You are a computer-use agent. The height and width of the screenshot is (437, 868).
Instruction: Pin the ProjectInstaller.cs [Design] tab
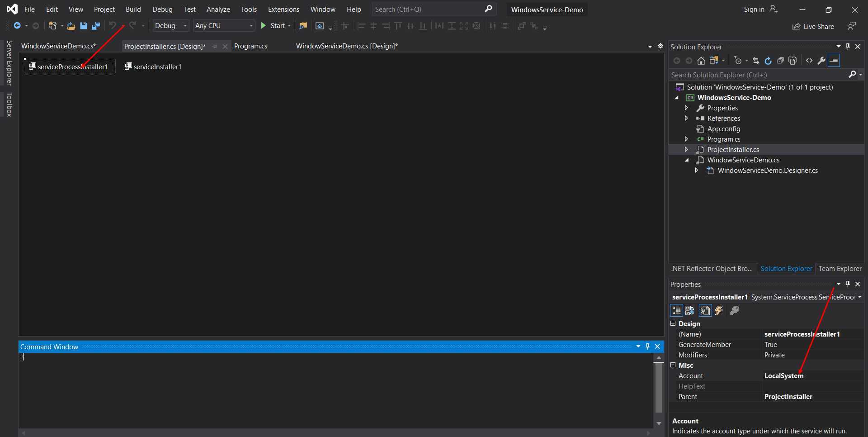[215, 46]
